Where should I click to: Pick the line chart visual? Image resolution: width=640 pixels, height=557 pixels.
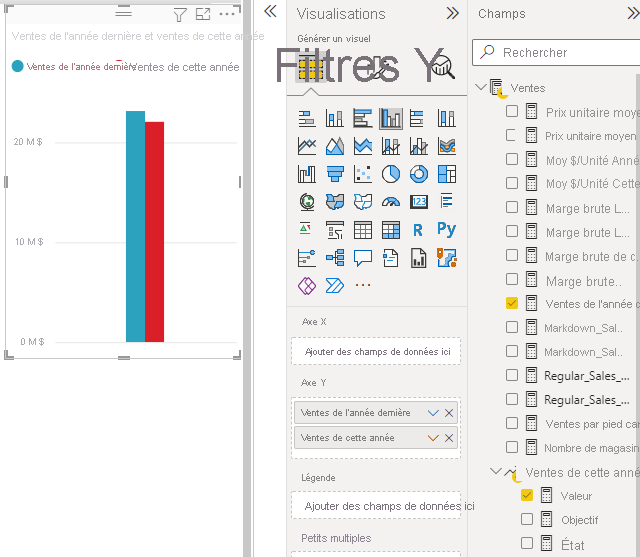[x=307, y=146]
